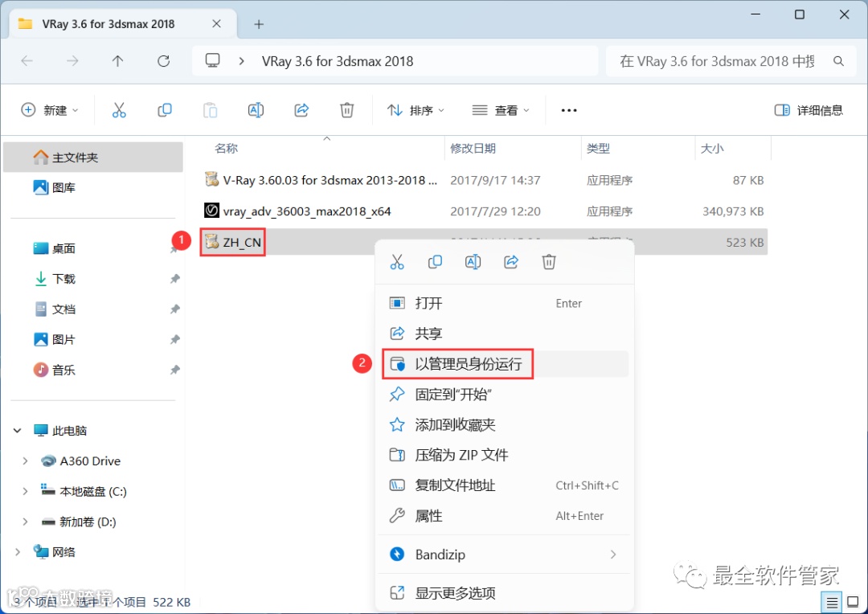This screenshot has width=868, height=614.
Task: Click the Delete icon in the context menu
Action: pos(549,261)
